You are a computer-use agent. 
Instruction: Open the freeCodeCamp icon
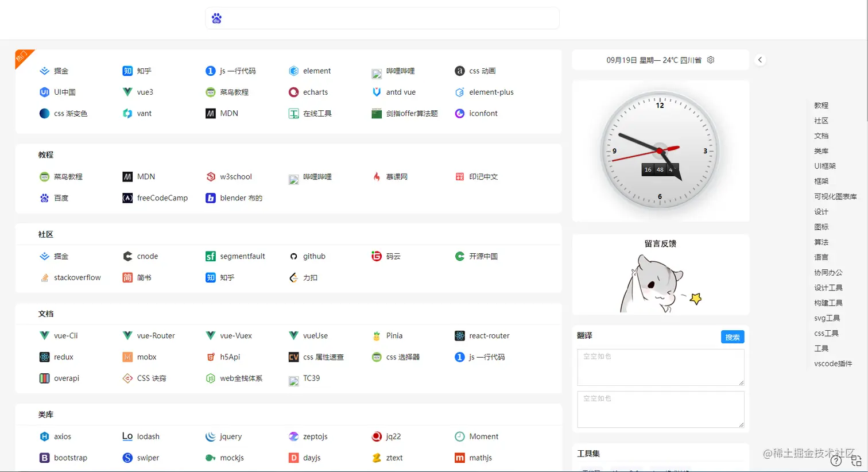[x=127, y=198]
